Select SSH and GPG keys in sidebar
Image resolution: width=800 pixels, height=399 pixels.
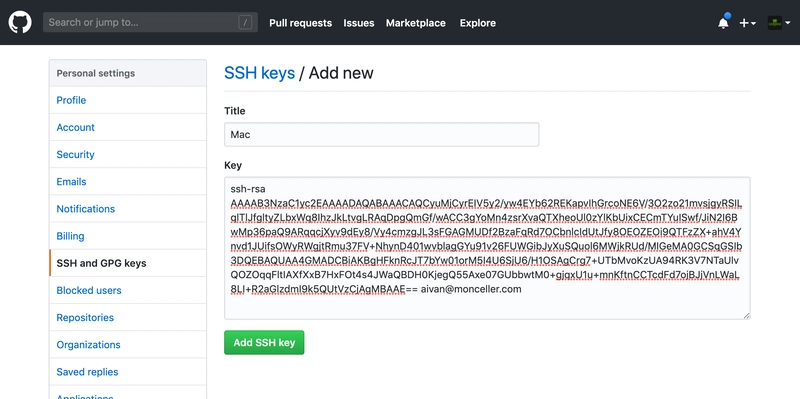tap(128, 263)
